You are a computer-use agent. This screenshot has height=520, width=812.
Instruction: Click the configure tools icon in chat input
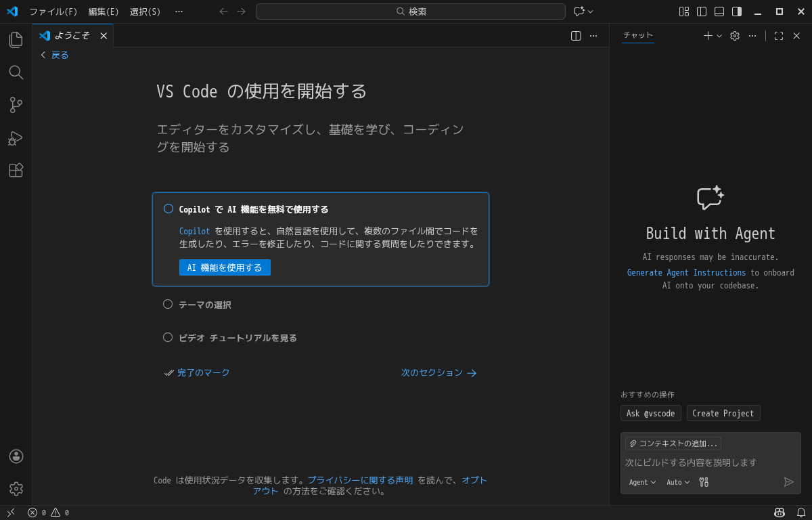click(704, 482)
